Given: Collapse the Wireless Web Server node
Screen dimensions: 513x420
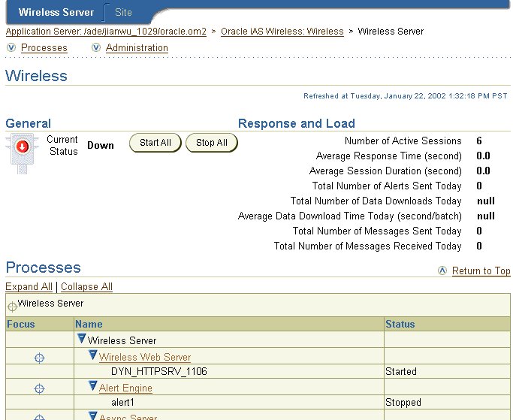Looking at the screenshot, I should click(x=93, y=355).
